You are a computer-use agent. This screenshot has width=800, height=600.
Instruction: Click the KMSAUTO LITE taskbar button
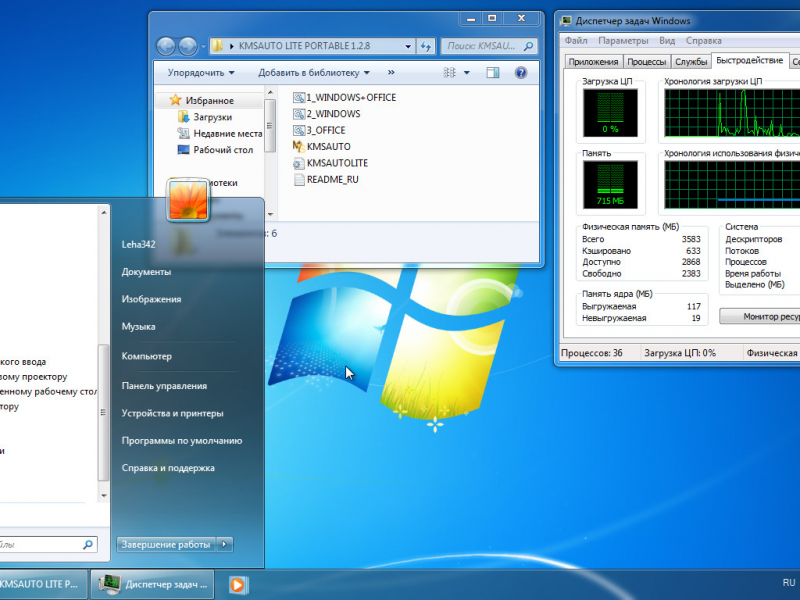point(43,584)
